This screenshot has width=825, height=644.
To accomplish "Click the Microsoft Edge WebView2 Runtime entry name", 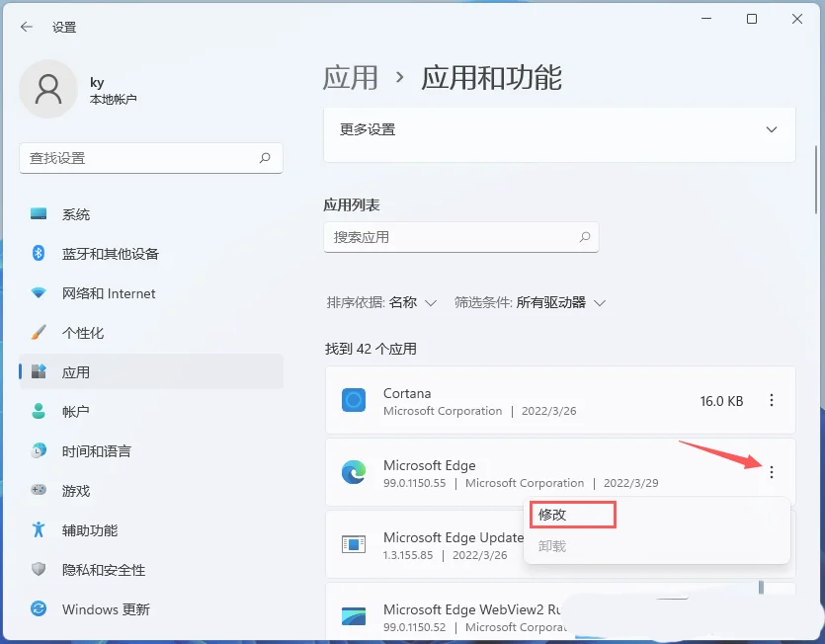I will (x=472, y=609).
